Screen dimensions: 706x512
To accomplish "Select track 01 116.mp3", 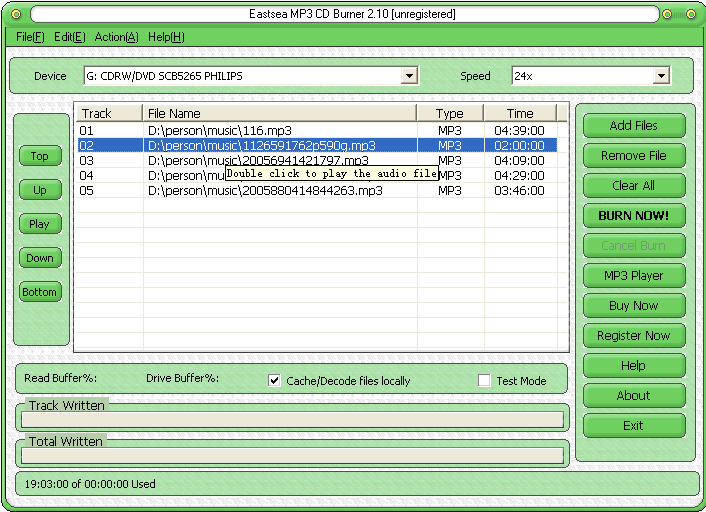I will (x=220, y=130).
